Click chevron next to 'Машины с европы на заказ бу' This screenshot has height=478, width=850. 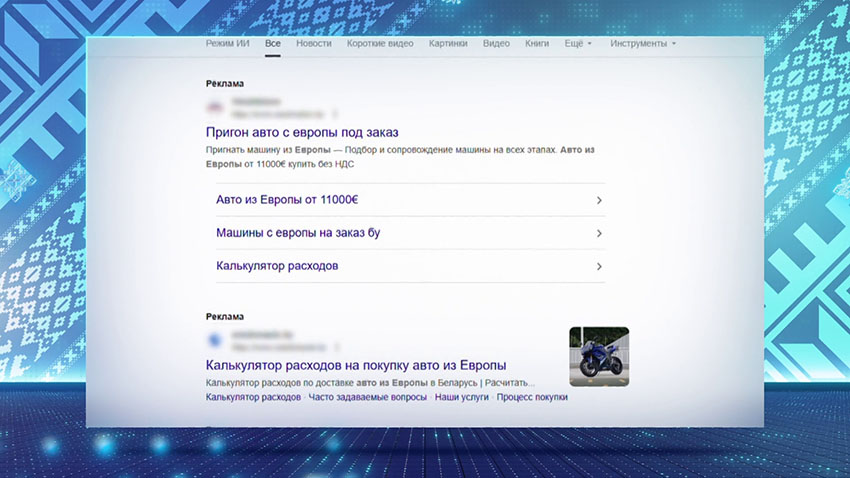[x=598, y=233]
